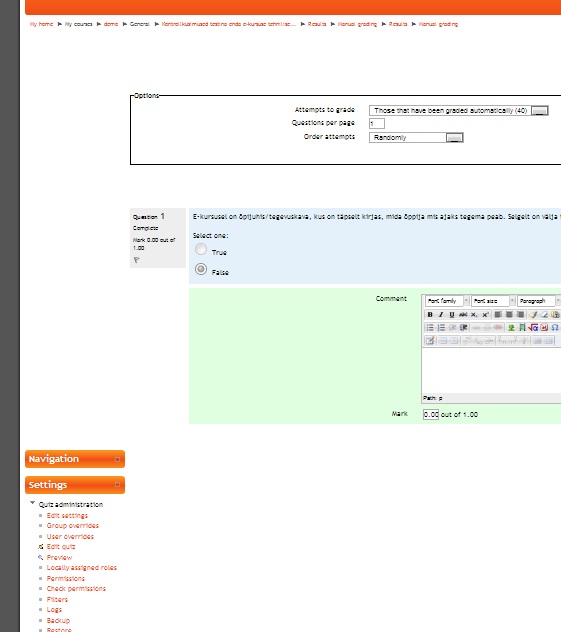Toggle bold formatting in comment editor
Viewport: 561px width, 632px height.
pyautogui.click(x=430, y=314)
